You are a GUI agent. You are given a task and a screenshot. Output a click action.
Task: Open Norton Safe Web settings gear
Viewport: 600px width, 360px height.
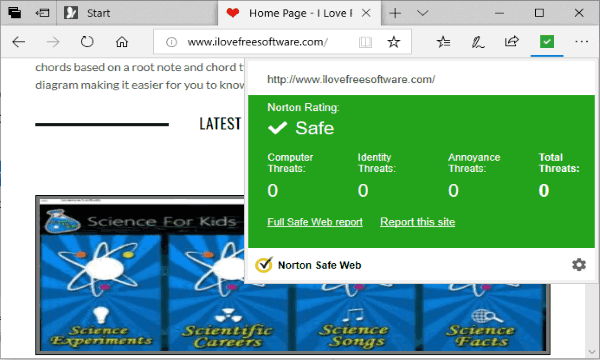tap(579, 264)
